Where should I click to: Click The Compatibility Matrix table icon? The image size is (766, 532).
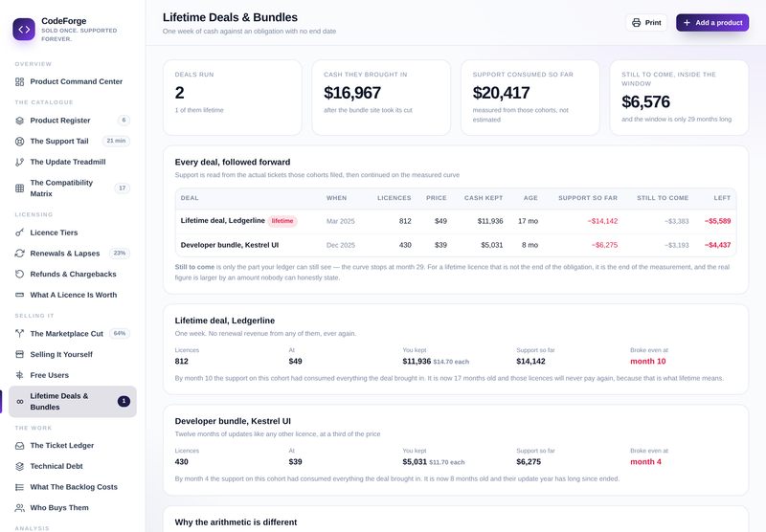click(x=19, y=188)
